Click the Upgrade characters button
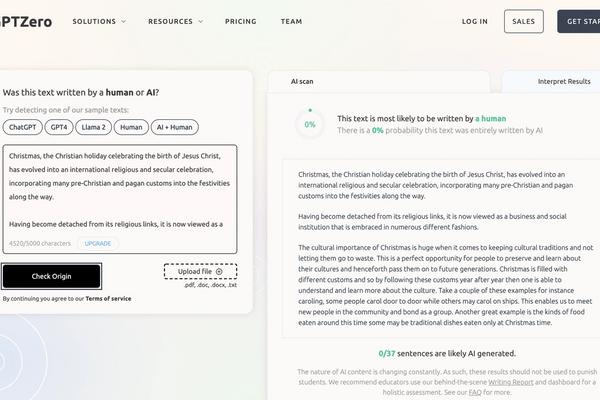Image resolution: width=600 pixels, height=400 pixels. tap(98, 243)
